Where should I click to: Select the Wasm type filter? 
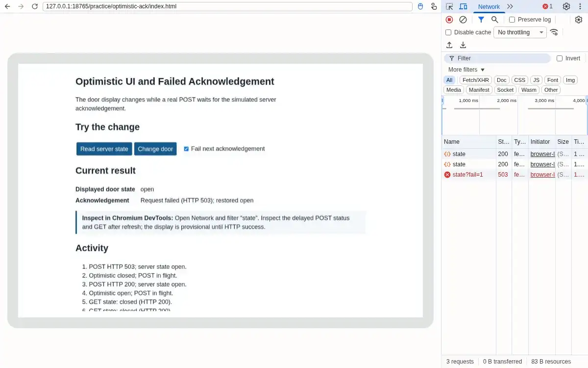[x=529, y=90]
